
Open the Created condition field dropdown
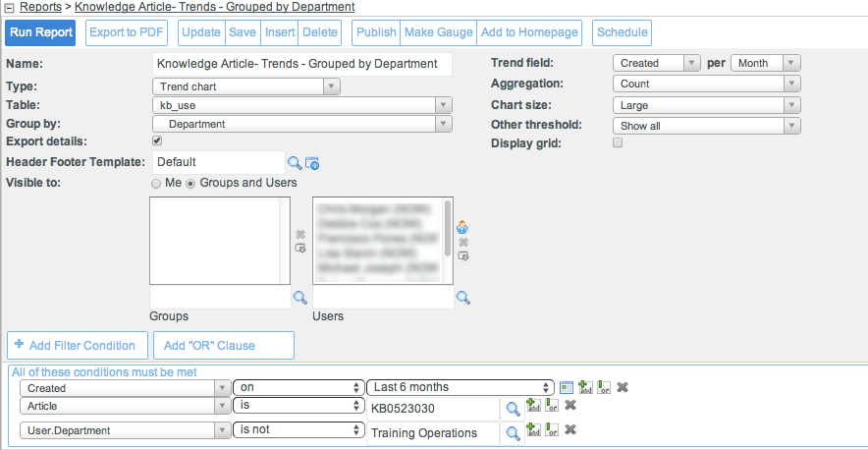point(125,388)
